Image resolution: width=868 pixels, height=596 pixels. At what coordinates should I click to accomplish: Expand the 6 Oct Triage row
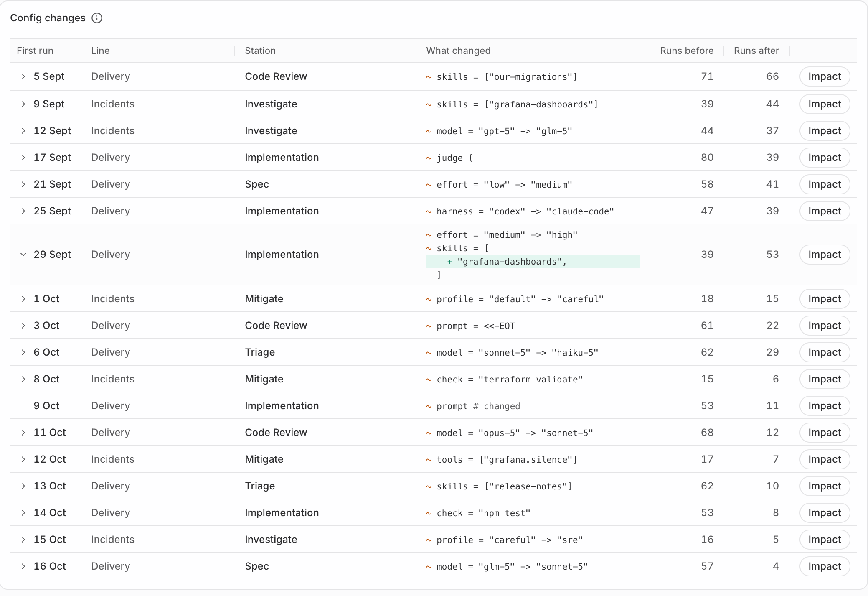[x=23, y=352]
